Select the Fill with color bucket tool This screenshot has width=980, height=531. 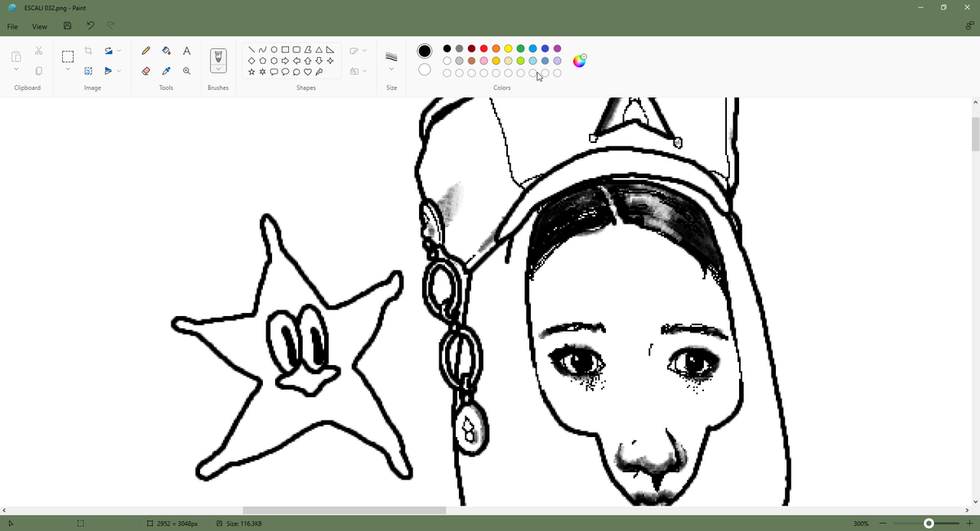tap(167, 51)
